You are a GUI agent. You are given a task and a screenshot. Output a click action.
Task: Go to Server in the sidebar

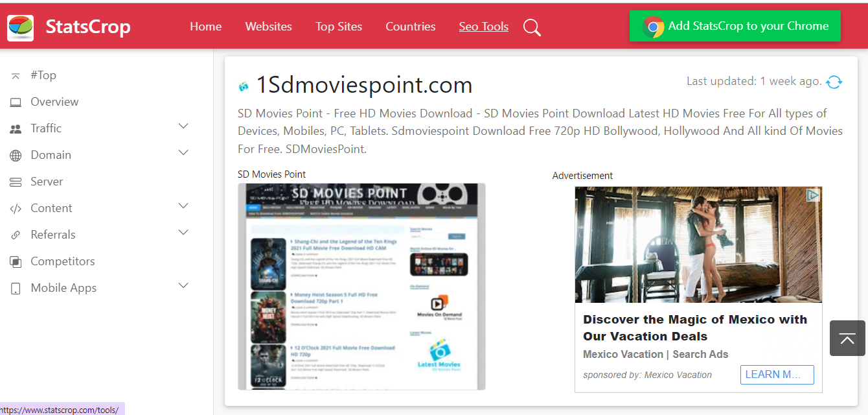pyautogui.click(x=47, y=182)
